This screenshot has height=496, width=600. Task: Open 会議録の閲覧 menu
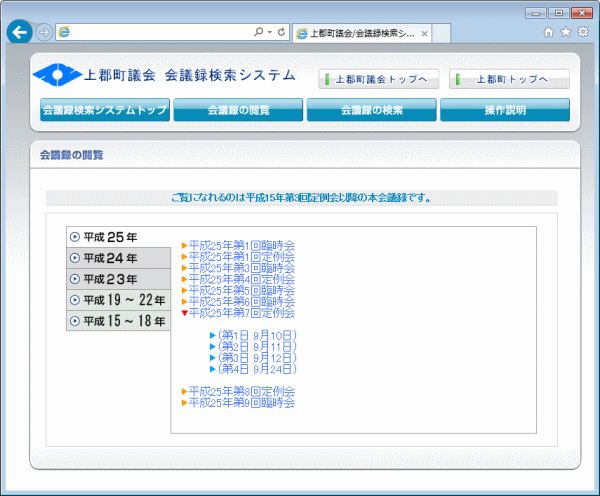point(238,110)
